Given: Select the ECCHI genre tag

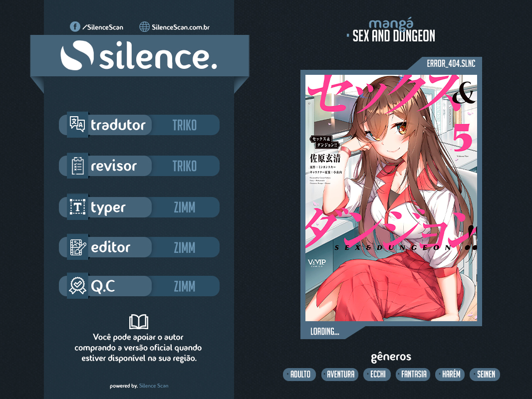Looking at the screenshot, I should [x=377, y=374].
